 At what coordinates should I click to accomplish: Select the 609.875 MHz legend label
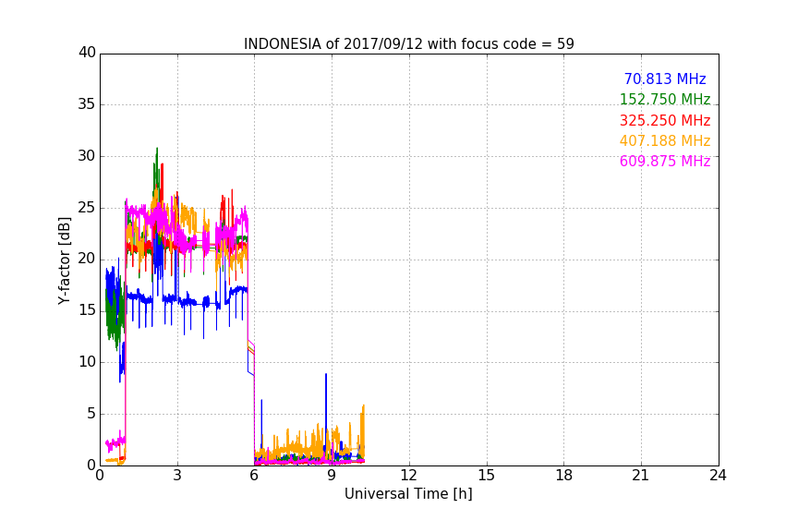click(665, 161)
